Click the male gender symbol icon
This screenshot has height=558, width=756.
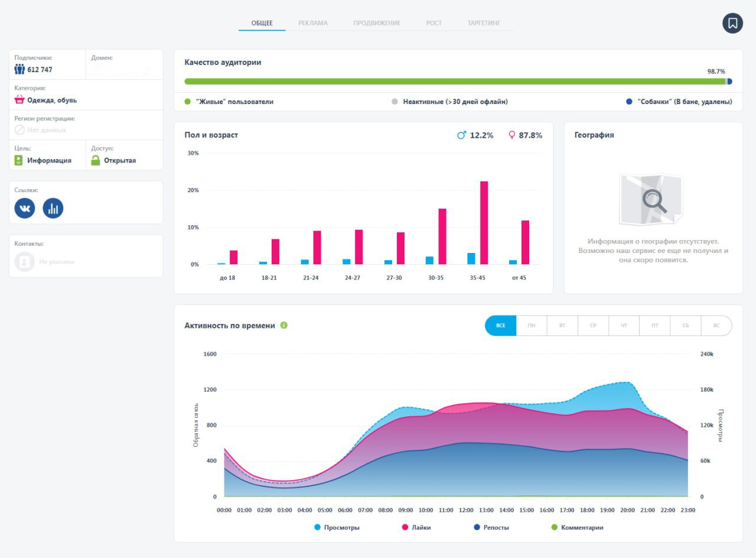[x=462, y=135]
